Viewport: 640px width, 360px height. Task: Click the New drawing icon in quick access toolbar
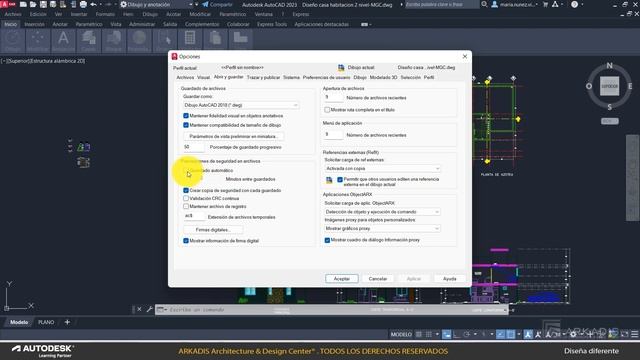[x=23, y=4]
